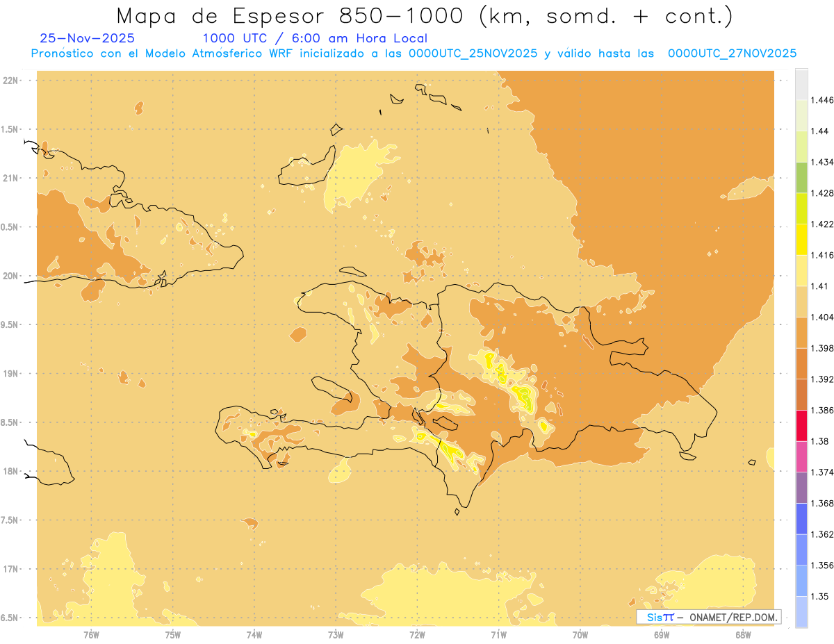Click the '1.404' colorbar value
The width and height of the screenshot is (834, 644).
(x=822, y=317)
